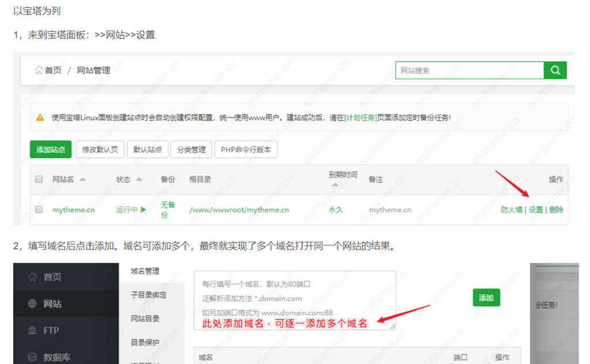Click the 计划任务 link in notice
Screen dimensions: 590x364
[361, 117]
